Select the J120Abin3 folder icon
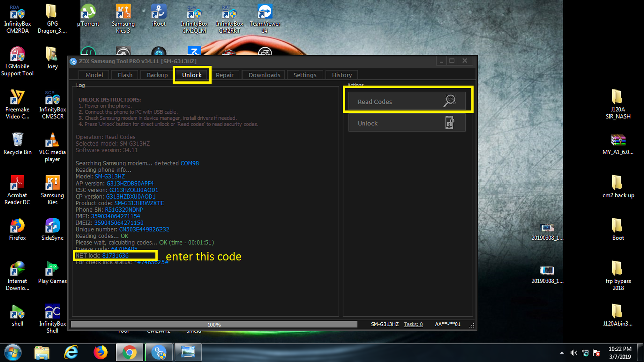 (x=618, y=315)
